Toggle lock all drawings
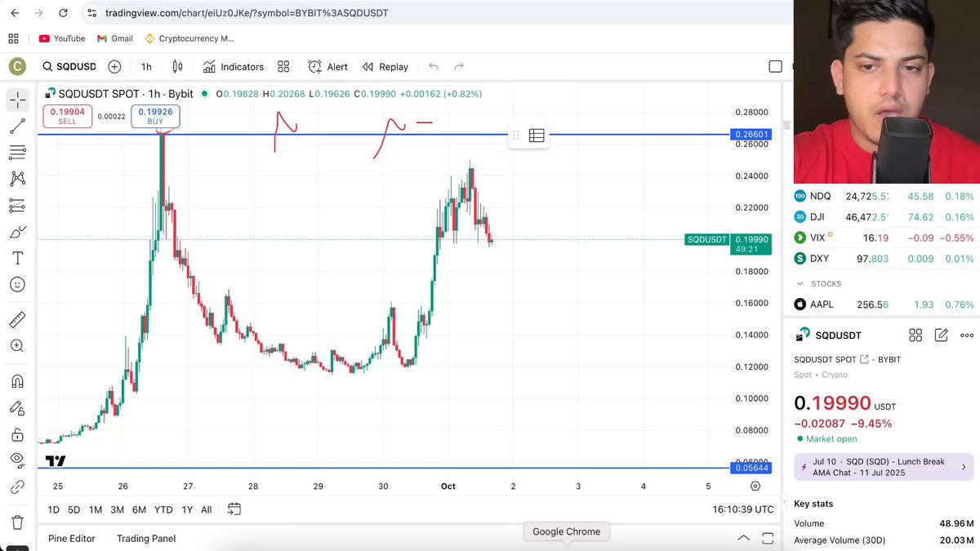This screenshot has height=551, width=980. click(17, 435)
